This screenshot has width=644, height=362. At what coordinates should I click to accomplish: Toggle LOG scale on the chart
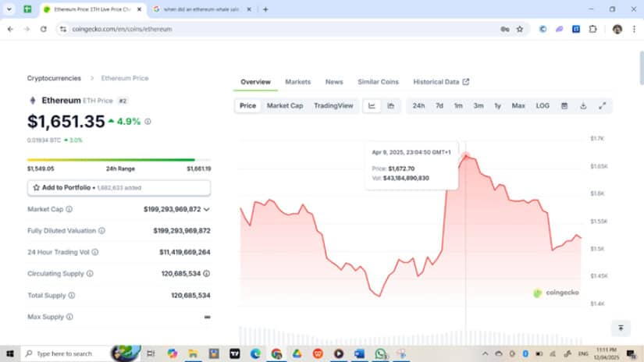point(543,106)
